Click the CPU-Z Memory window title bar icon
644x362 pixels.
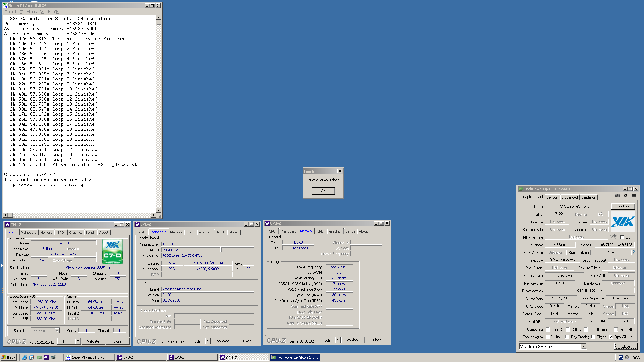[267, 223]
